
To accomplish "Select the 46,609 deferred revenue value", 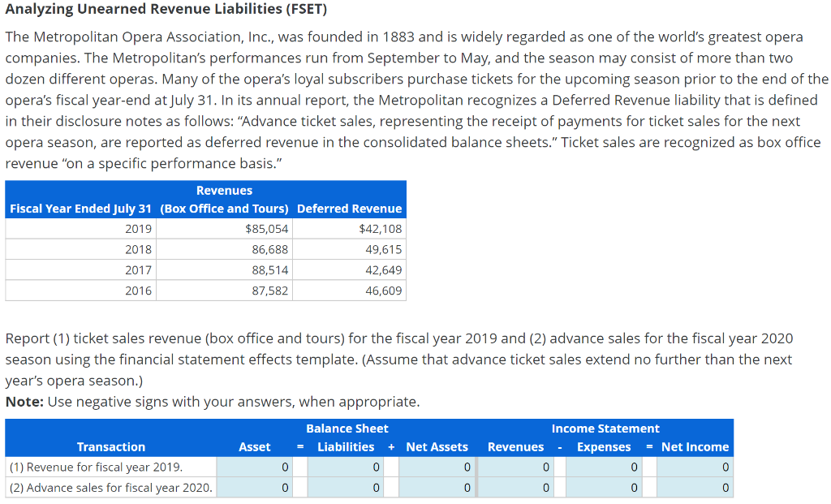I will tap(384, 291).
